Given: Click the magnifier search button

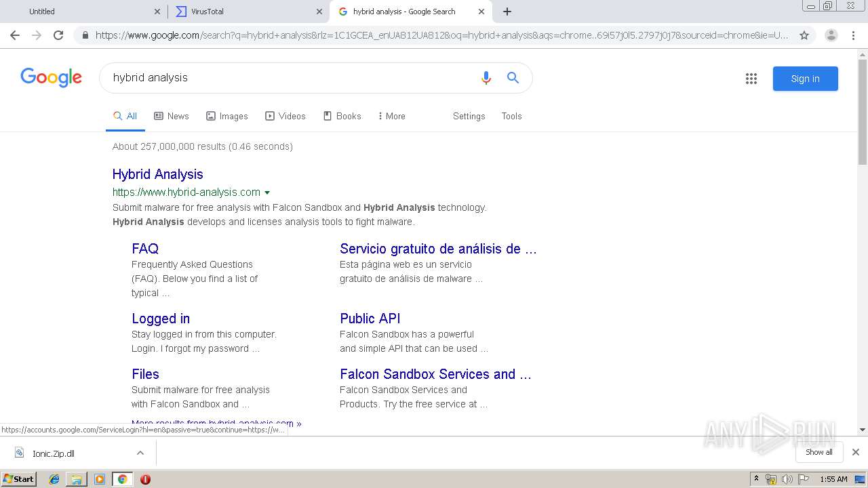Looking at the screenshot, I should (x=513, y=78).
